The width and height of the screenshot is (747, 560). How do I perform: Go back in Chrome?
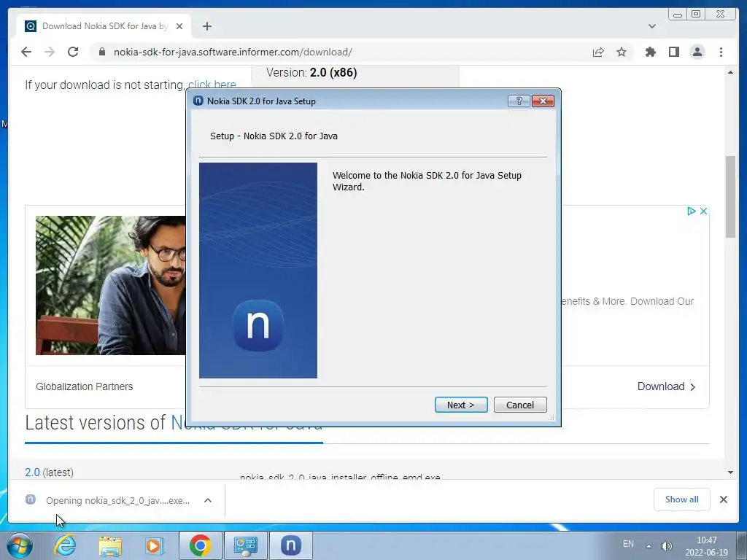(26, 52)
